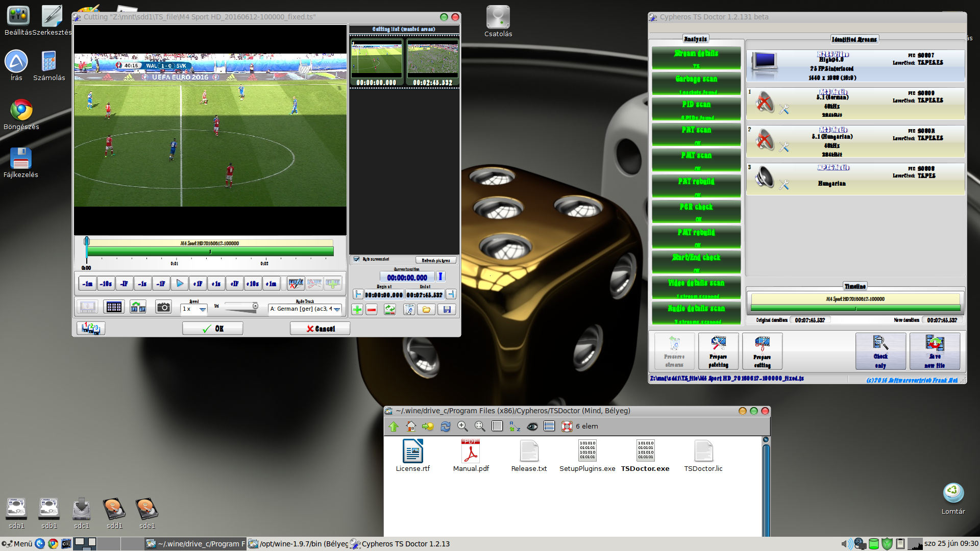The width and height of the screenshot is (980, 551).
Task: Click the Prepare cutting button
Action: pyautogui.click(x=762, y=352)
